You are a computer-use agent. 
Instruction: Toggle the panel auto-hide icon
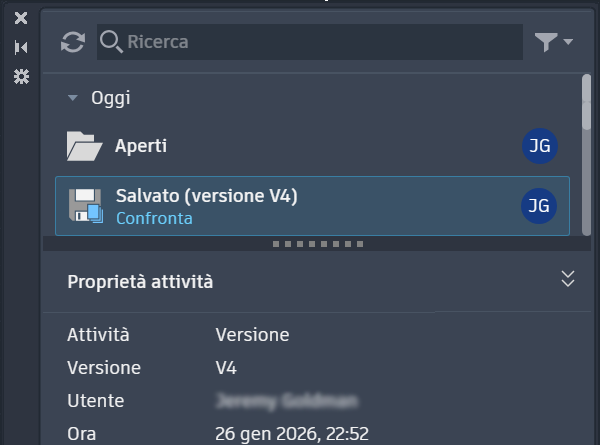pyautogui.click(x=21, y=47)
